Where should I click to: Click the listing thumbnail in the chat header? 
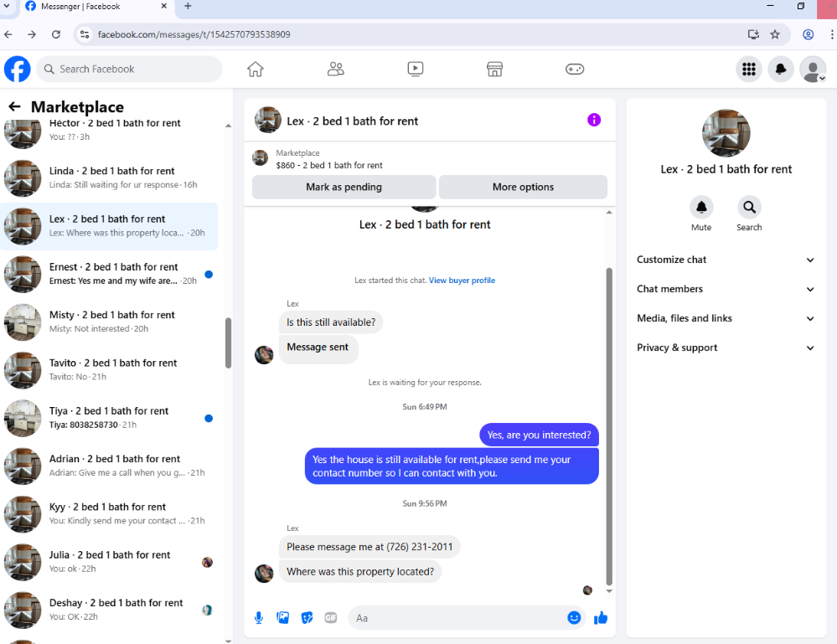point(268,120)
